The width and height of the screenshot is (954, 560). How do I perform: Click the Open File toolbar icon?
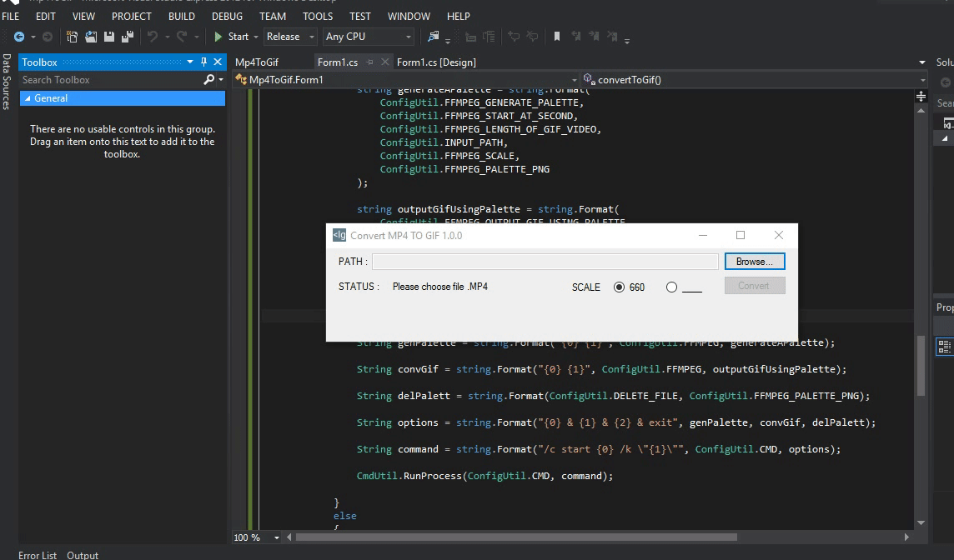pos(91,37)
